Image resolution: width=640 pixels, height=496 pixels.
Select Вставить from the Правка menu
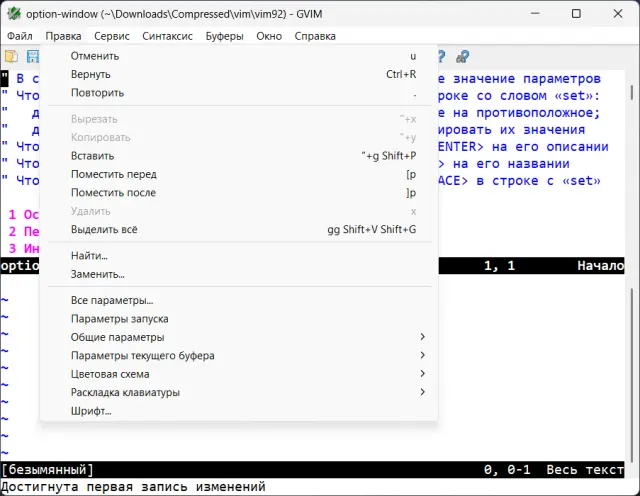[240, 156]
